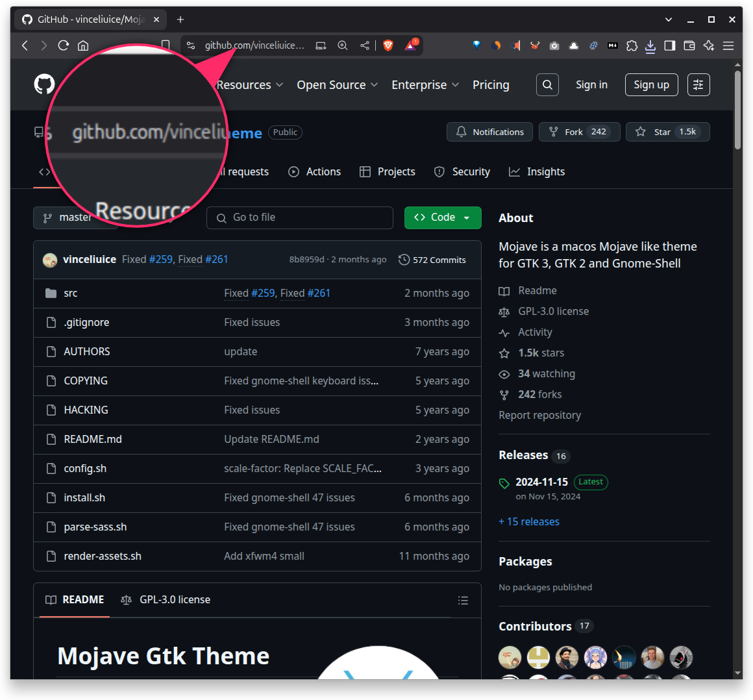
Task: Reload the page with refresh icon
Action: (x=64, y=45)
